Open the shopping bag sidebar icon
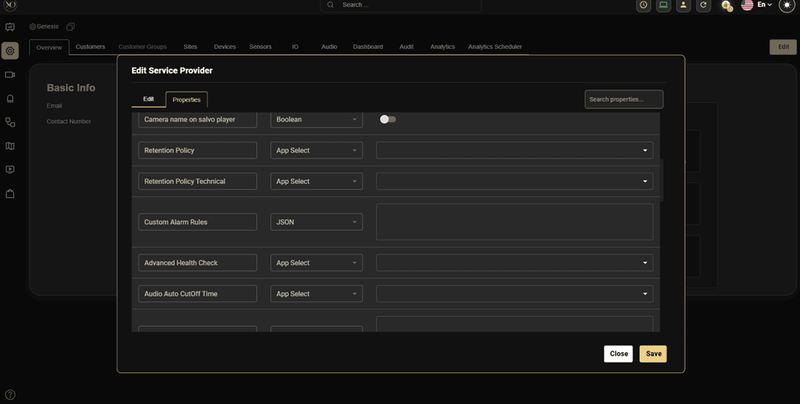 click(x=10, y=193)
